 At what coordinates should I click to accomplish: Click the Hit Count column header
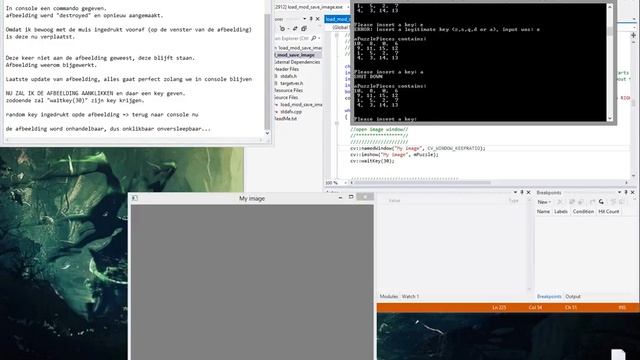609,211
